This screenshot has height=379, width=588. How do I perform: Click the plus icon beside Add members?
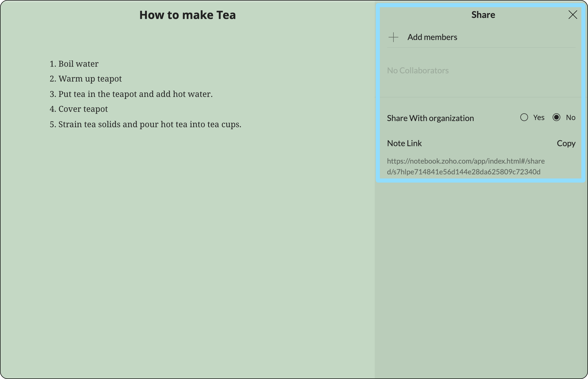[x=393, y=37]
